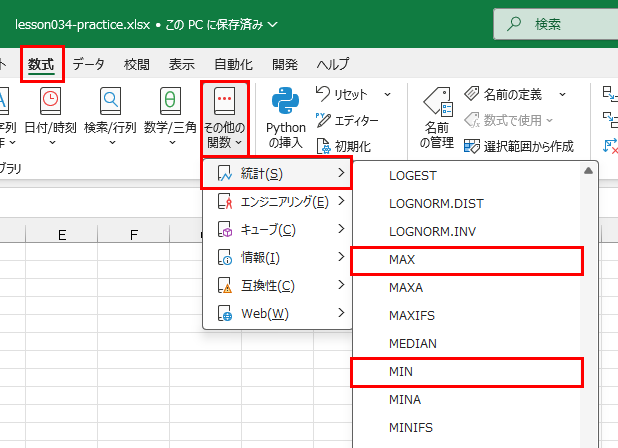Click the 検索 magnifier icon

click(x=514, y=24)
